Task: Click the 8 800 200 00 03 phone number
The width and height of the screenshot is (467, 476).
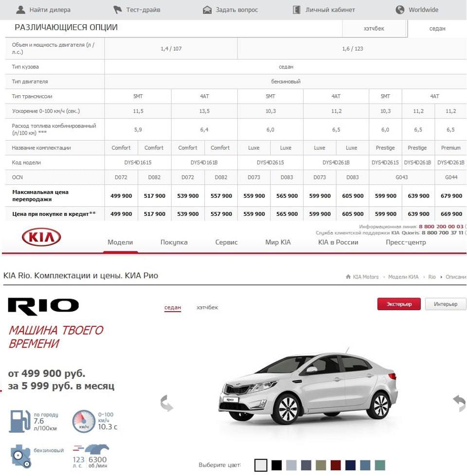Action: (441, 227)
